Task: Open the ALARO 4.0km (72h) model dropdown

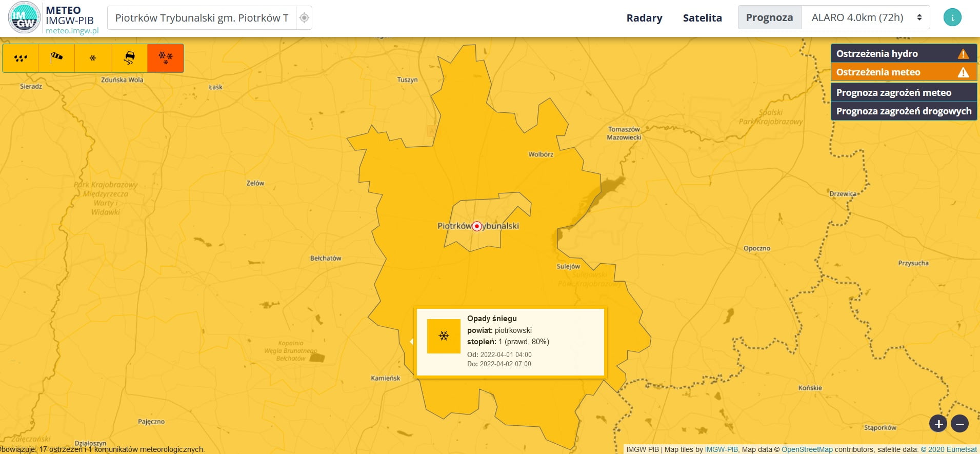Action: point(866,17)
